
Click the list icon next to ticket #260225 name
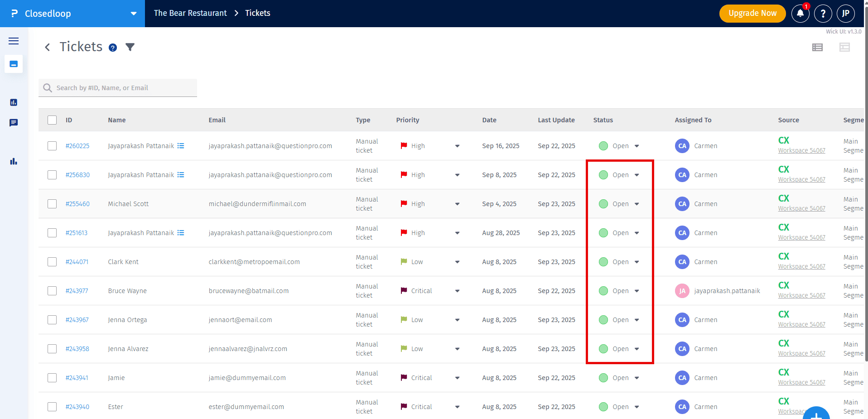[x=181, y=146]
